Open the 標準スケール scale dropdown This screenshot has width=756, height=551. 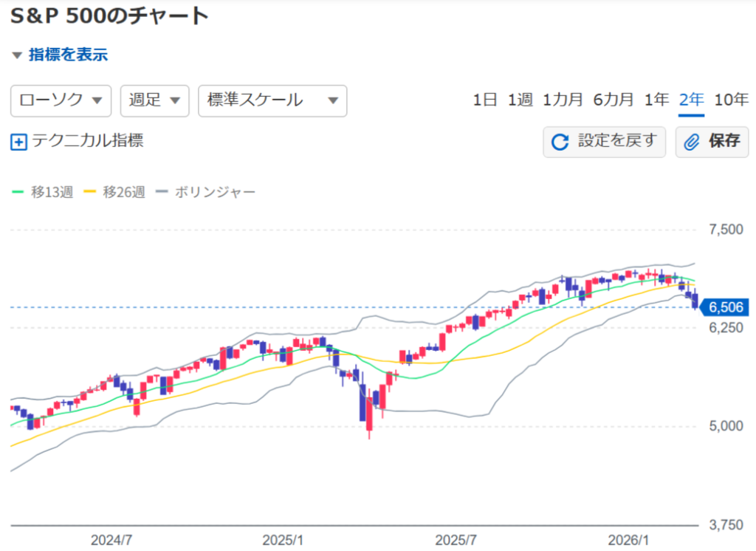pos(272,101)
